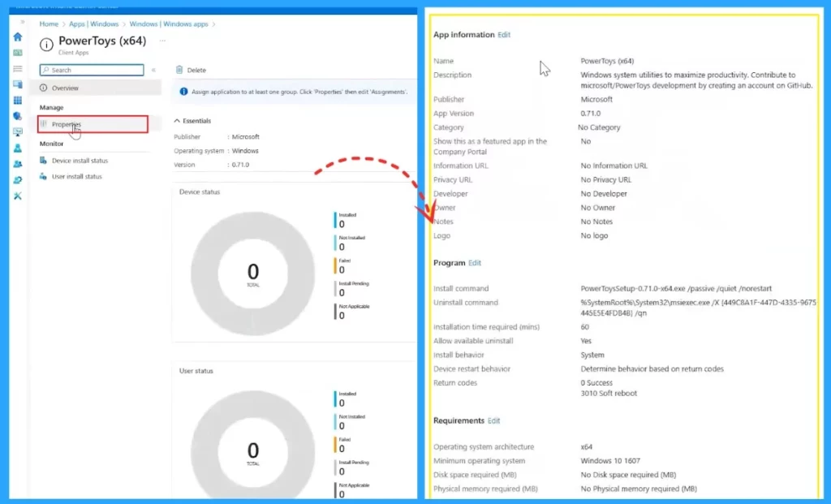Click Install Pending count in Device status
This screenshot has height=504, width=831.
[x=342, y=293]
